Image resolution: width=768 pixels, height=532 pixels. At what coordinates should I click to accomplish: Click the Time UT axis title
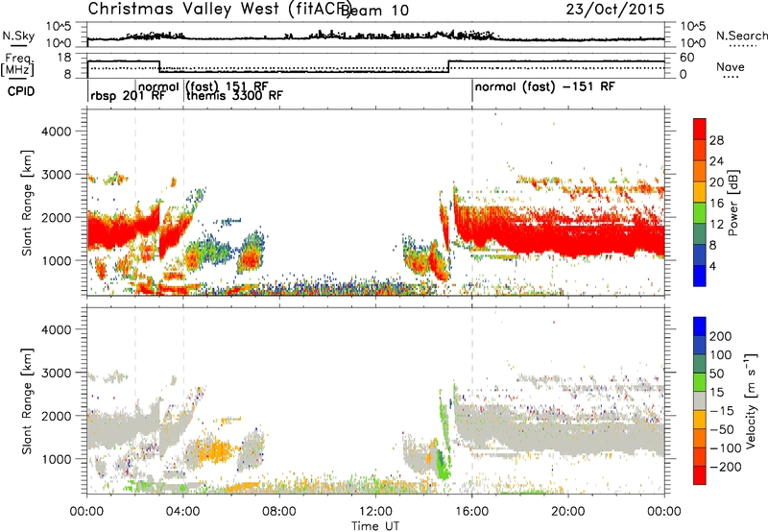click(375, 526)
